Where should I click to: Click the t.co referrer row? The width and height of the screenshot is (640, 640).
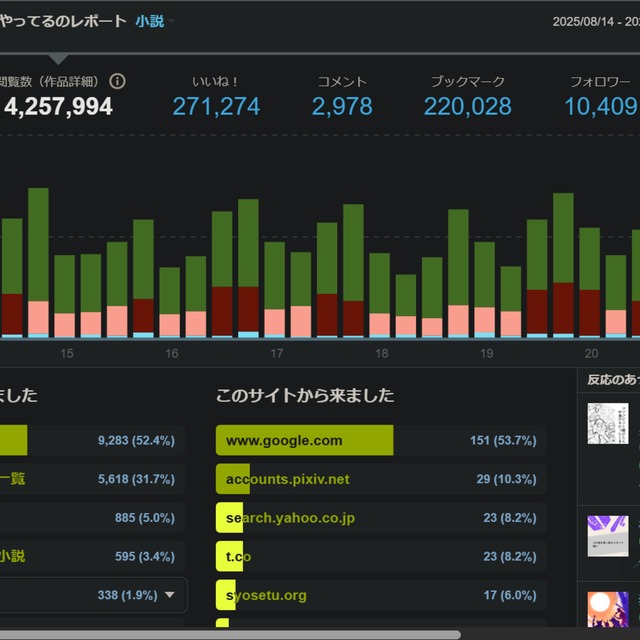click(380, 557)
